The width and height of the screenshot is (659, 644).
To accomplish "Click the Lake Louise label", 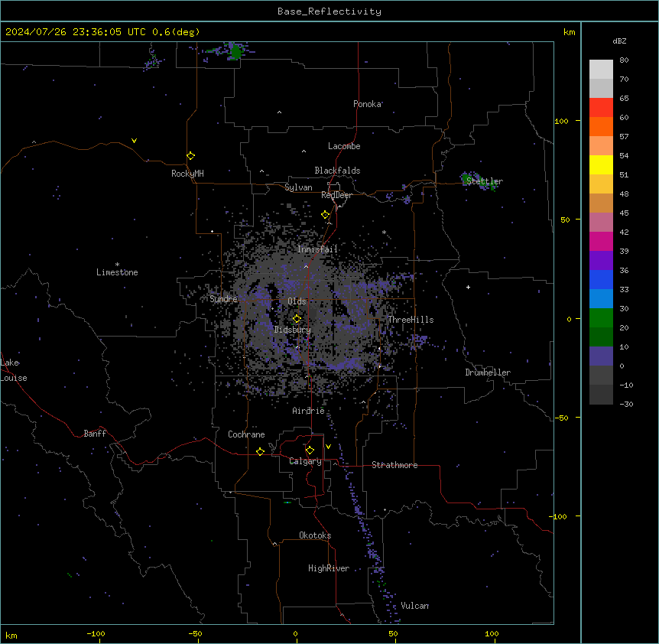I will (14, 370).
